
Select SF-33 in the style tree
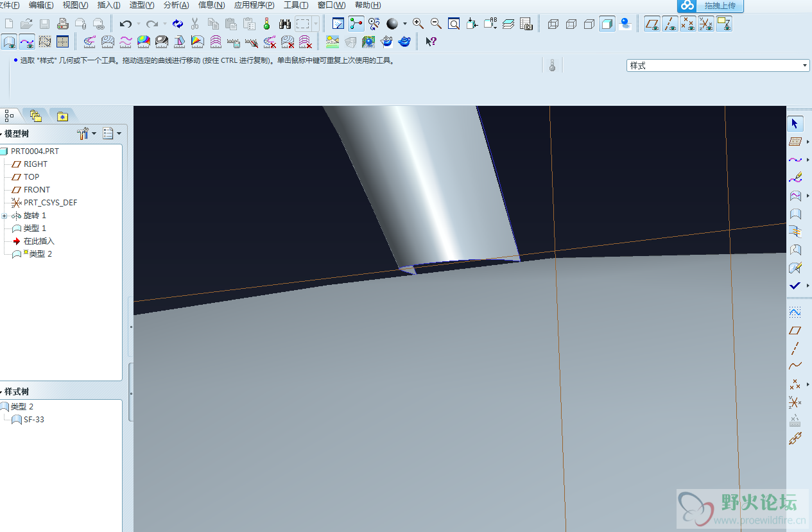(x=33, y=420)
